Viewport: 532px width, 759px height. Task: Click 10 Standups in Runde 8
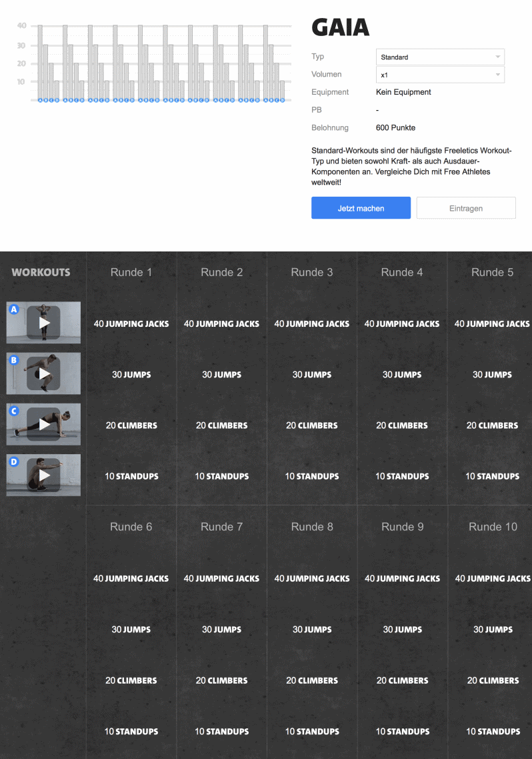pyautogui.click(x=312, y=732)
